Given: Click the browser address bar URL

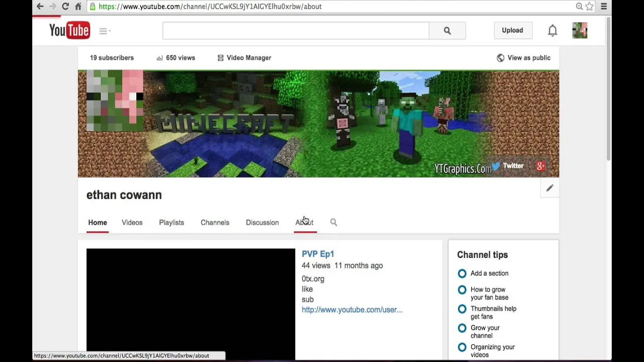Looking at the screenshot, I should pos(210,7).
